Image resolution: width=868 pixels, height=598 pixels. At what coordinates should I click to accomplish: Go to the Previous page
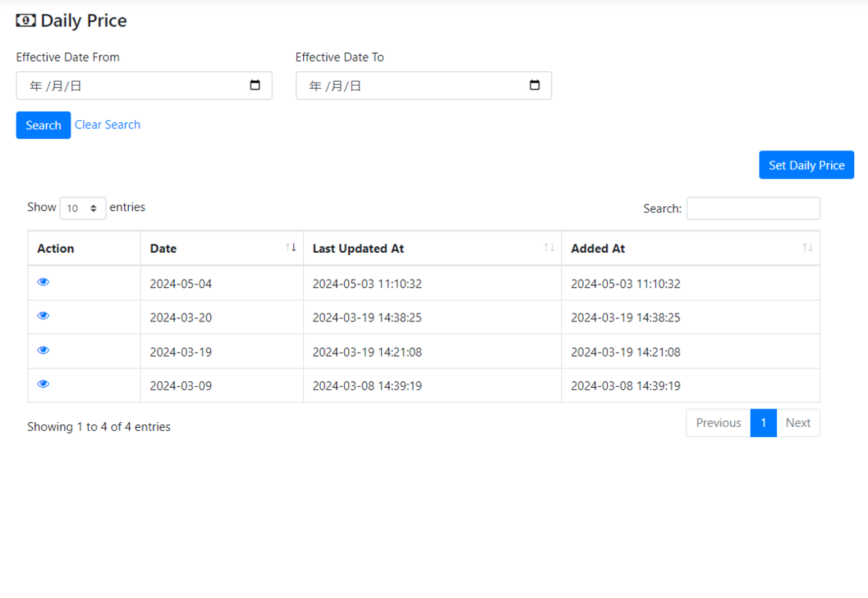coord(718,423)
